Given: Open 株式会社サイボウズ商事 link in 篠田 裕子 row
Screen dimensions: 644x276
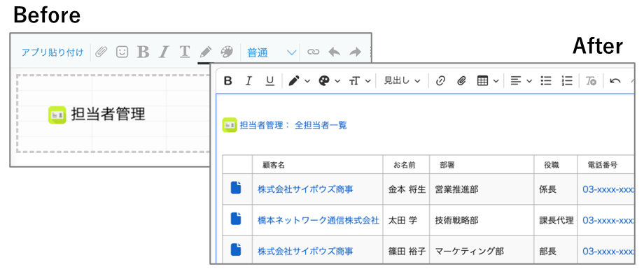Looking at the screenshot, I should tap(305, 251).
